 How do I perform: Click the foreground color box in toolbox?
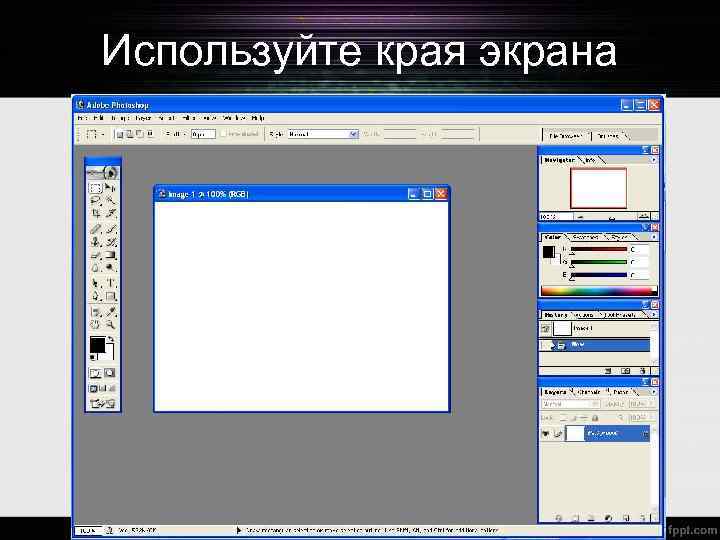pos(97,345)
